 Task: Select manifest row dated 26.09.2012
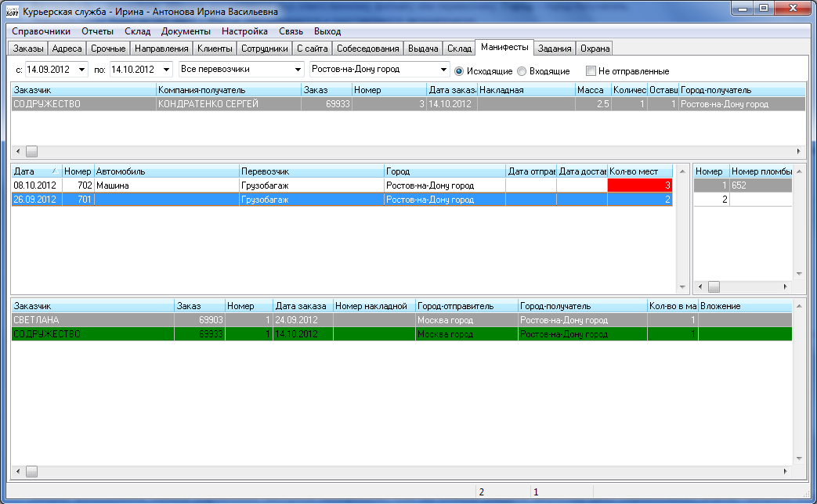tap(342, 200)
